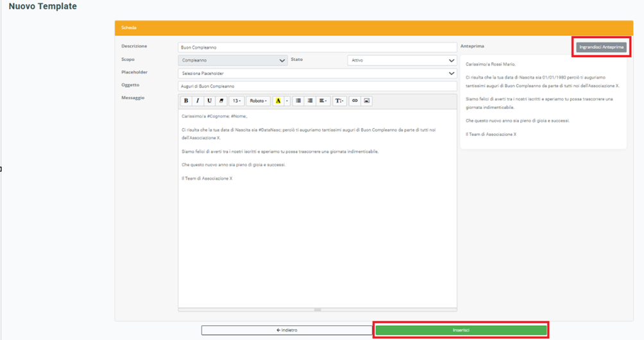Apply the yellow highlight text color
The width and height of the screenshot is (644, 340).
pos(278,101)
